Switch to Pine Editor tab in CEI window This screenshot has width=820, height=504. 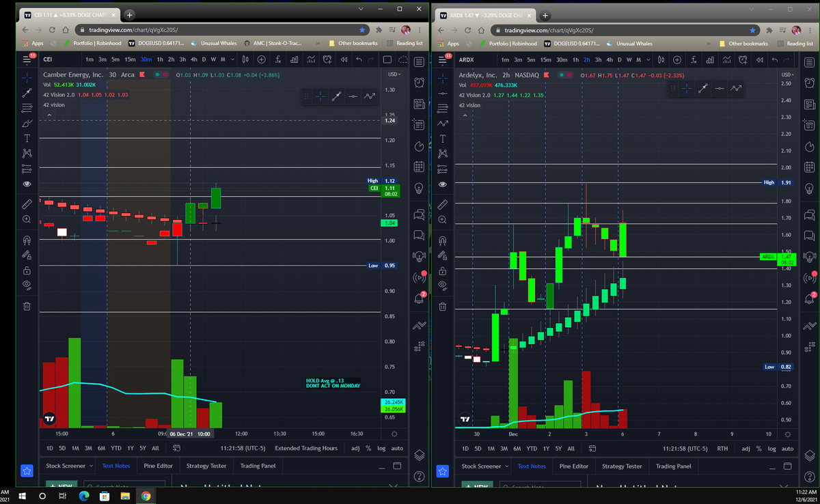158,466
